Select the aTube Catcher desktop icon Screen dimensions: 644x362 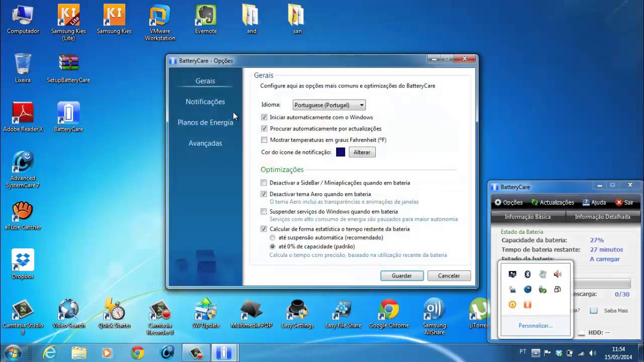(23, 216)
